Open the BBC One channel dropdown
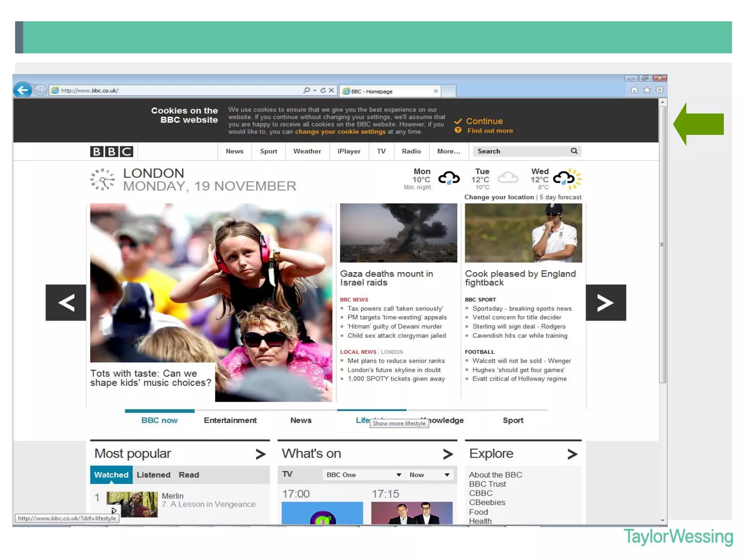Viewport: 747px width, 560px height. (x=363, y=475)
